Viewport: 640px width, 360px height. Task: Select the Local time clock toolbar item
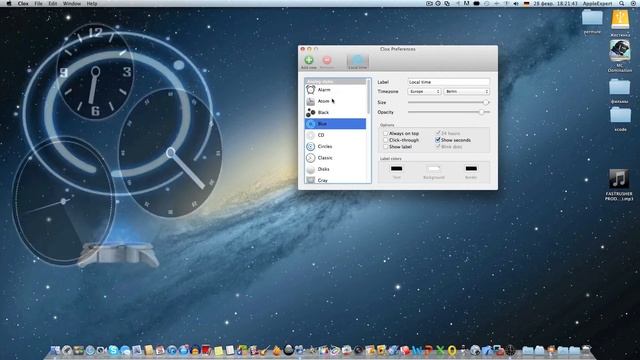(x=358, y=62)
